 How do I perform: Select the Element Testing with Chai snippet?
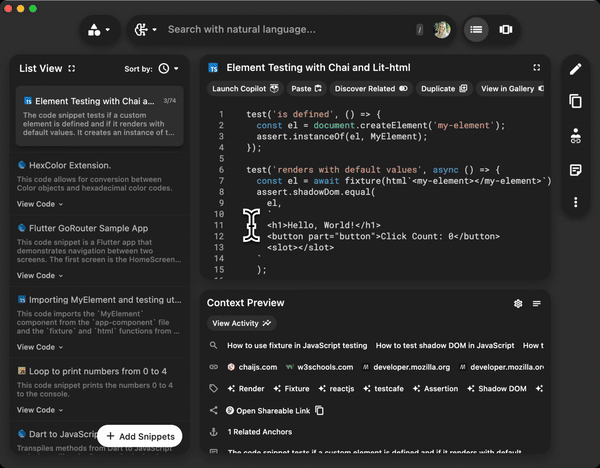tap(99, 116)
